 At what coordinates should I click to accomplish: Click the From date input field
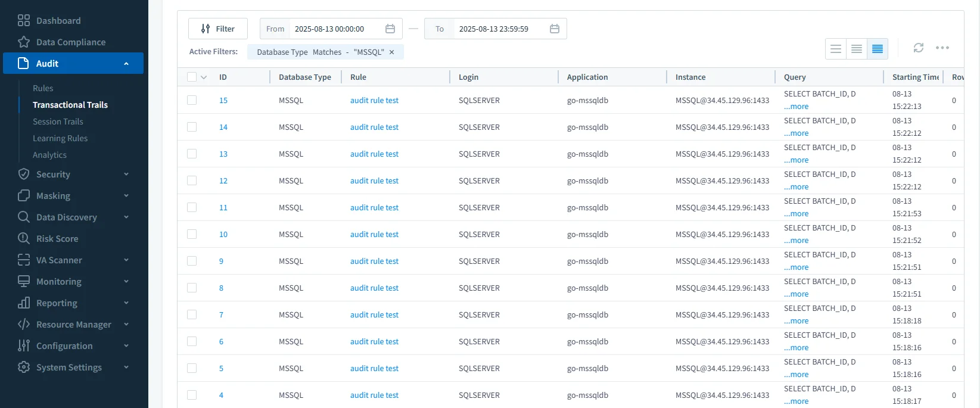click(335, 29)
